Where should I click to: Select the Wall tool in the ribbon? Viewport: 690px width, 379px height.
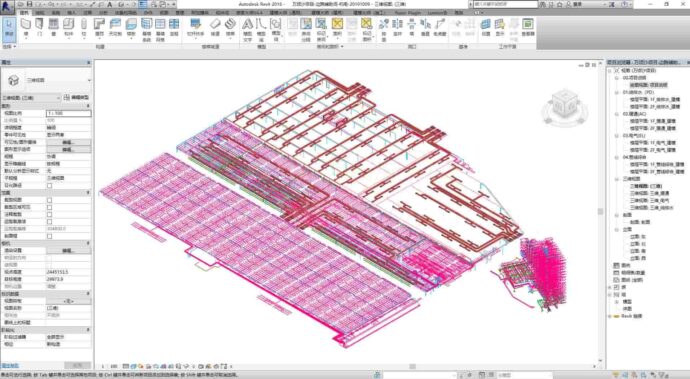26,28
